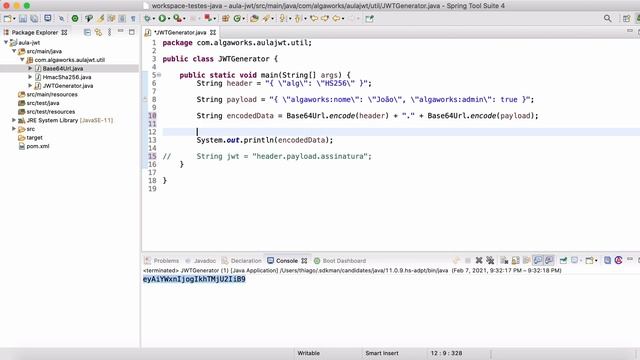The width and height of the screenshot is (640, 360).
Task: Click Collapse All in Package Explorer
Action: coord(87,32)
